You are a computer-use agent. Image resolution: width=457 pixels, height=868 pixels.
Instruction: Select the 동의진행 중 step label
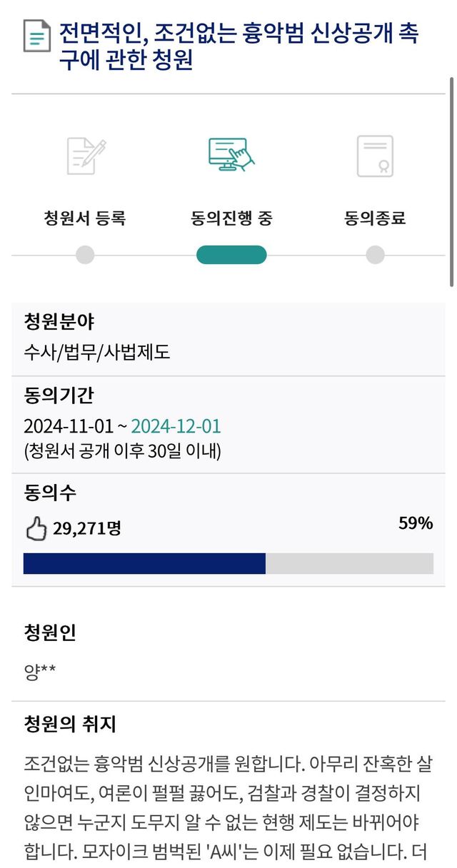tap(231, 218)
